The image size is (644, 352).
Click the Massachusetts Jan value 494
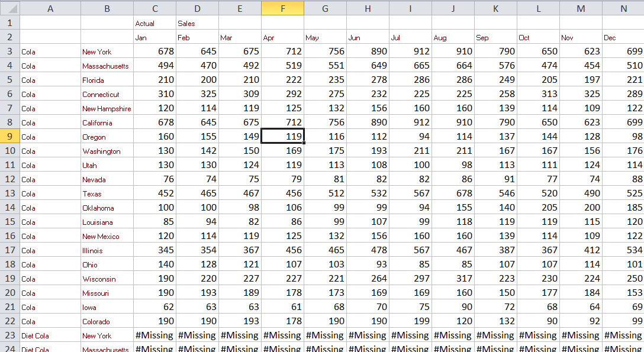click(x=155, y=66)
